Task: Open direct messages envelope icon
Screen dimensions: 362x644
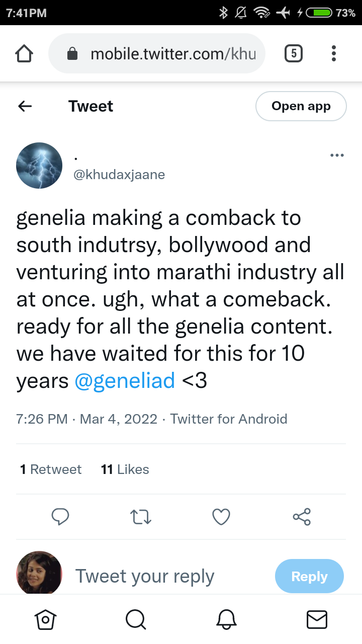Action: coord(317,620)
